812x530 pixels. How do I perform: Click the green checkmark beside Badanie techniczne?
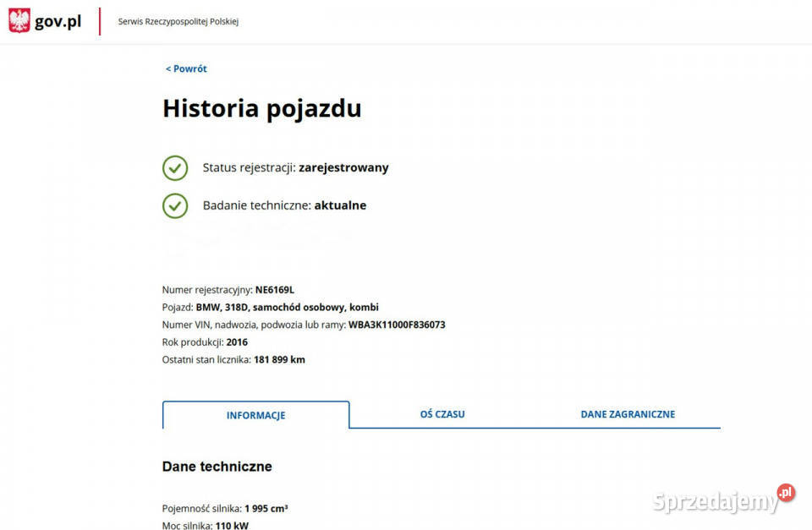tap(175, 205)
